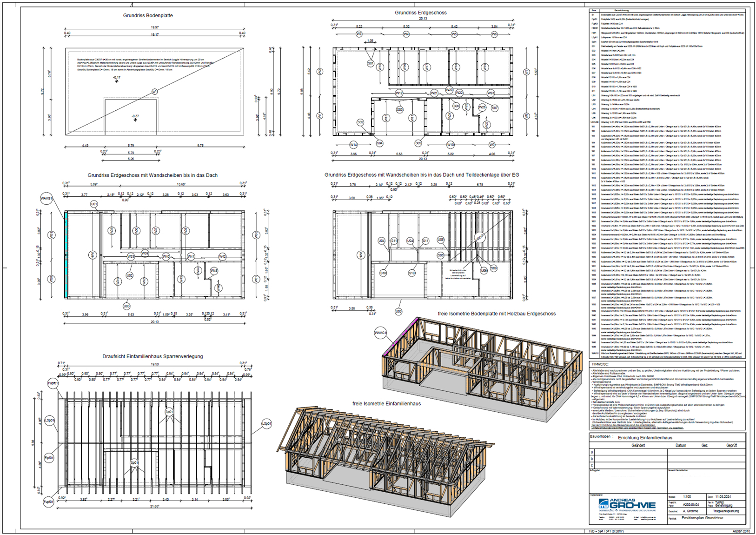Click the 'Grundriss Bodenplatte' view title

coord(148,15)
